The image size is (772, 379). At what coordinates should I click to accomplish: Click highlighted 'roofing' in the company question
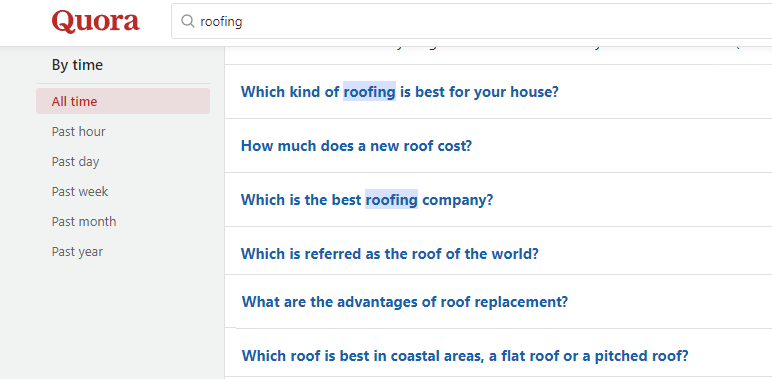[391, 200]
